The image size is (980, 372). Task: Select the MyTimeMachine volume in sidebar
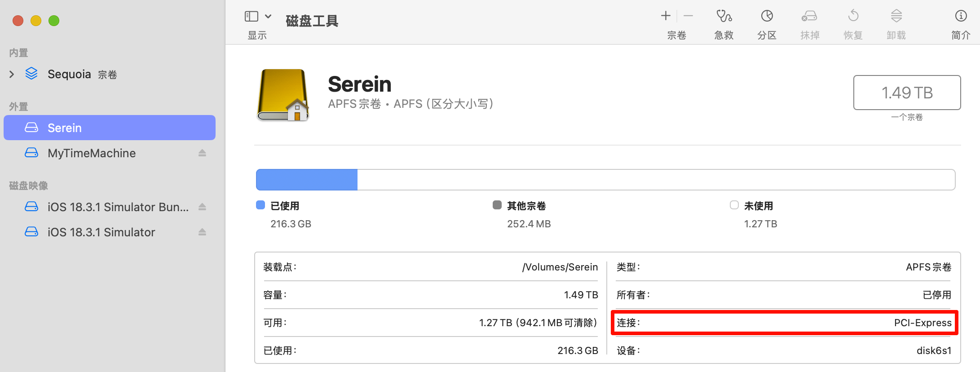92,153
